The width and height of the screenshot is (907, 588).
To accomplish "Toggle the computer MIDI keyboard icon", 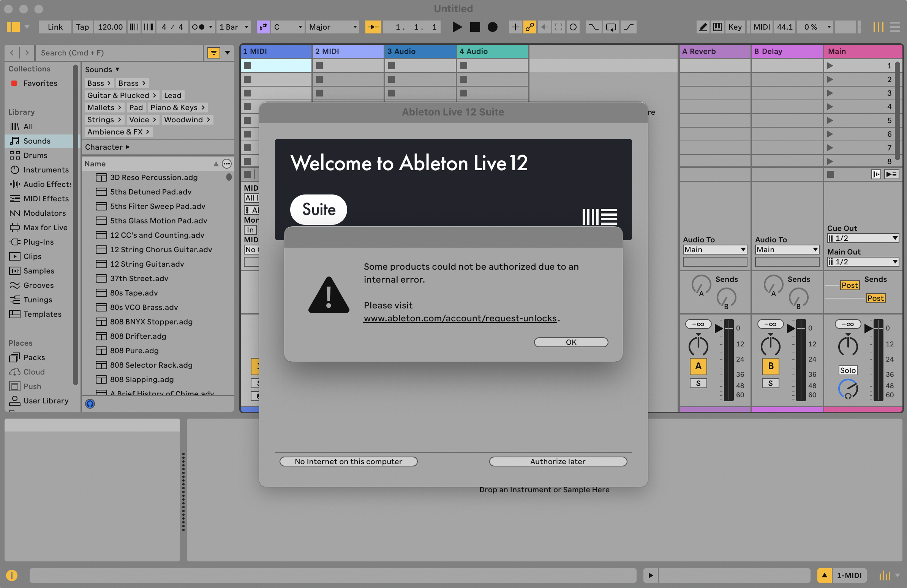I will [717, 27].
